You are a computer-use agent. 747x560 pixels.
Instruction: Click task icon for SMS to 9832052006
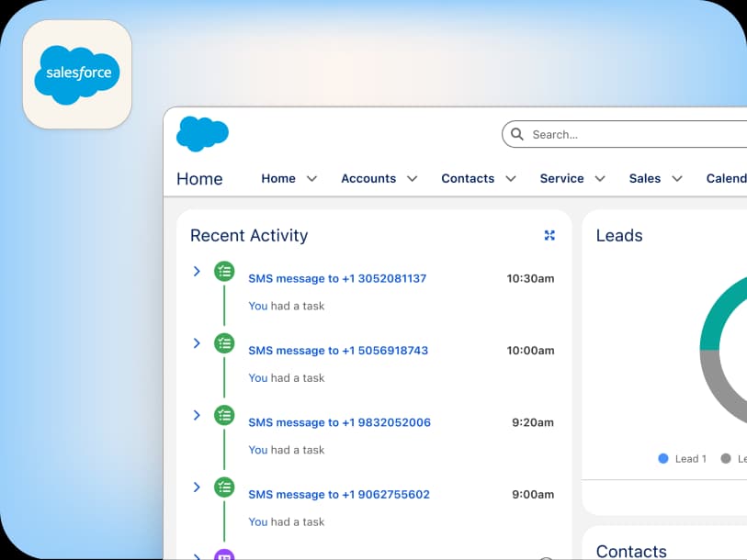pos(224,415)
